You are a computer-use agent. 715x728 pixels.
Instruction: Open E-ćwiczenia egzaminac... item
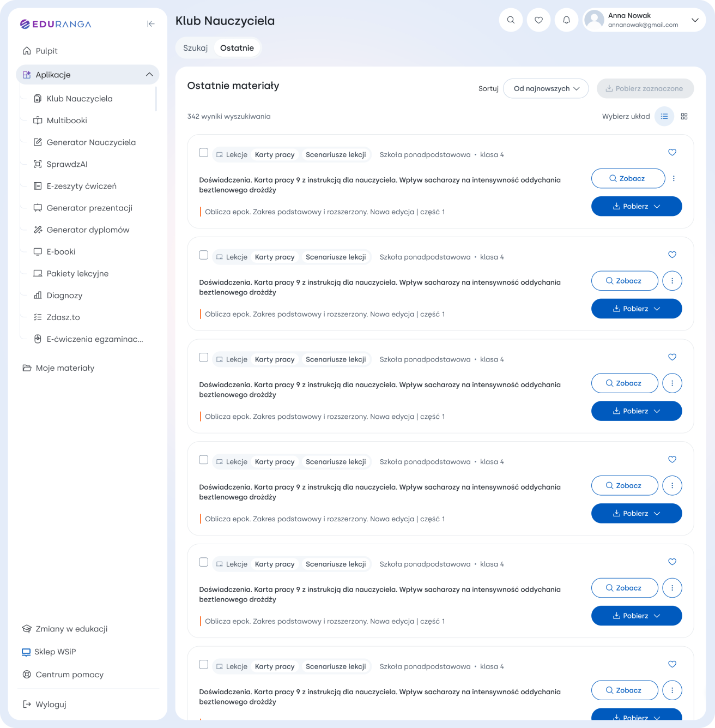88,339
